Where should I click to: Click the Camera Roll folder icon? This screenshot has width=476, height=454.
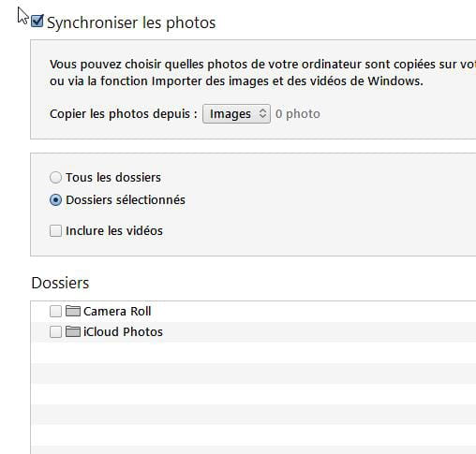pyautogui.click(x=73, y=311)
